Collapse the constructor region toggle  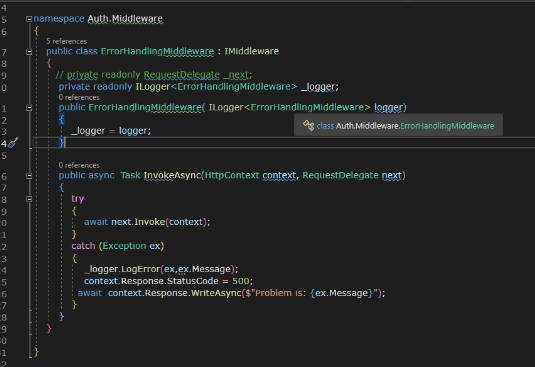pos(29,108)
